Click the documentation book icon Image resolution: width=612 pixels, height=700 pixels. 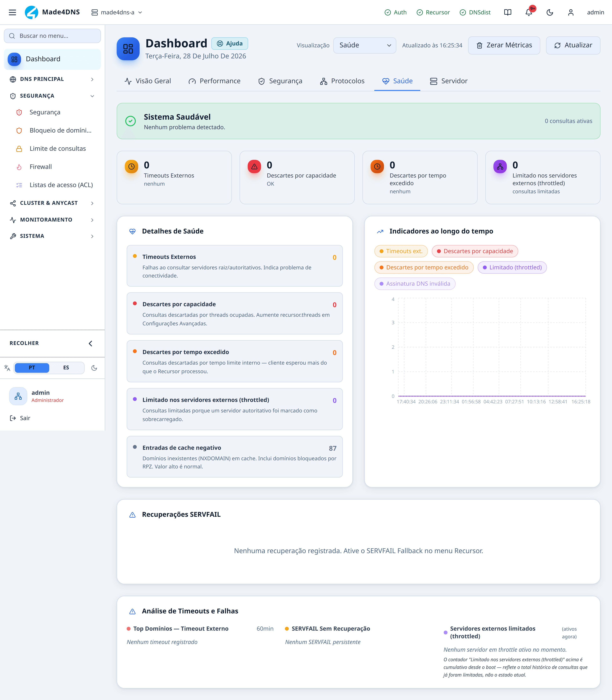coord(507,12)
